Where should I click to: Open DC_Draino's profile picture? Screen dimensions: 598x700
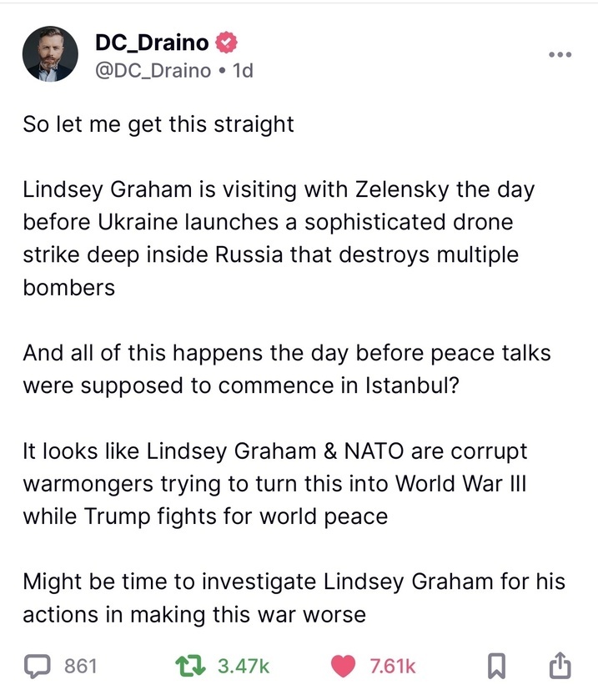coord(50,54)
